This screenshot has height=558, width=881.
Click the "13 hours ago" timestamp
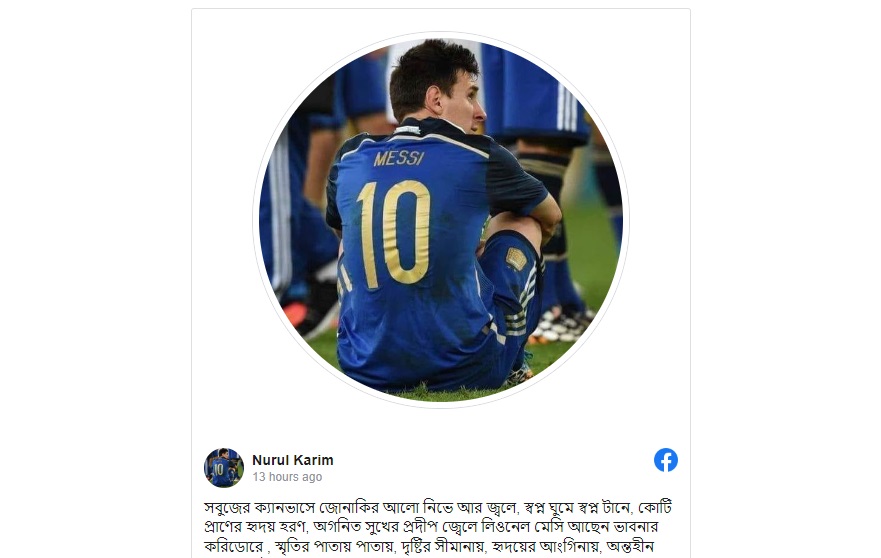pos(287,477)
